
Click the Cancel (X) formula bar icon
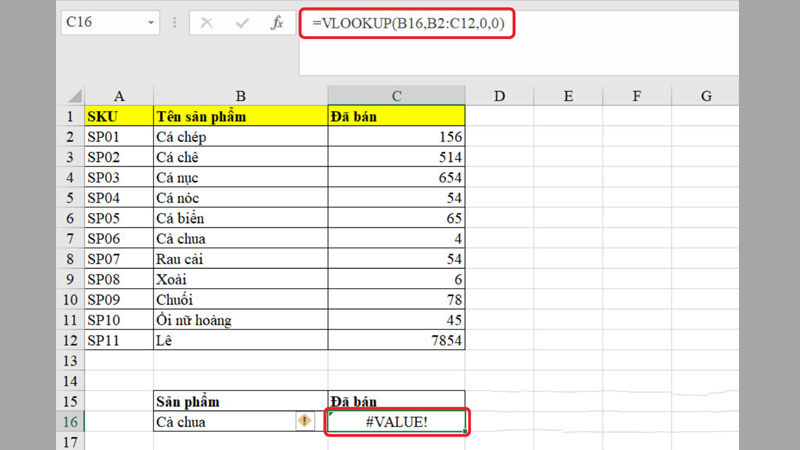click(x=207, y=23)
